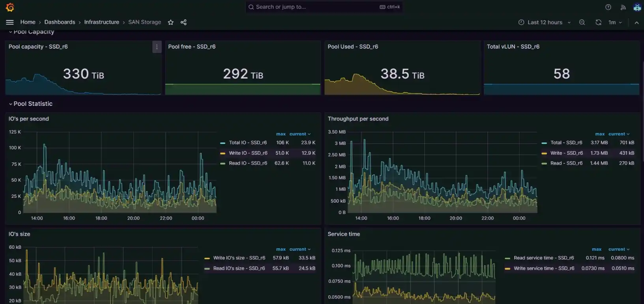This screenshot has height=304, width=644.
Task: Toggle Total IO - SSD_r6 series
Action: [x=248, y=143]
